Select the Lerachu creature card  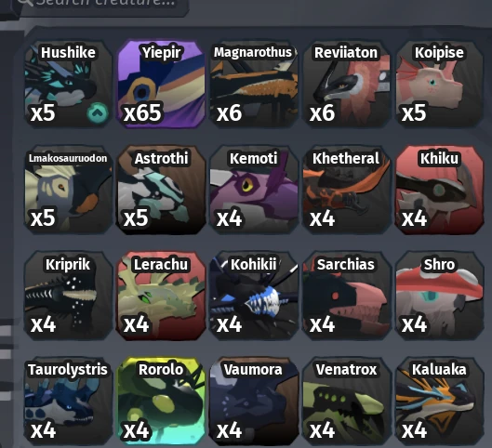tap(161, 296)
